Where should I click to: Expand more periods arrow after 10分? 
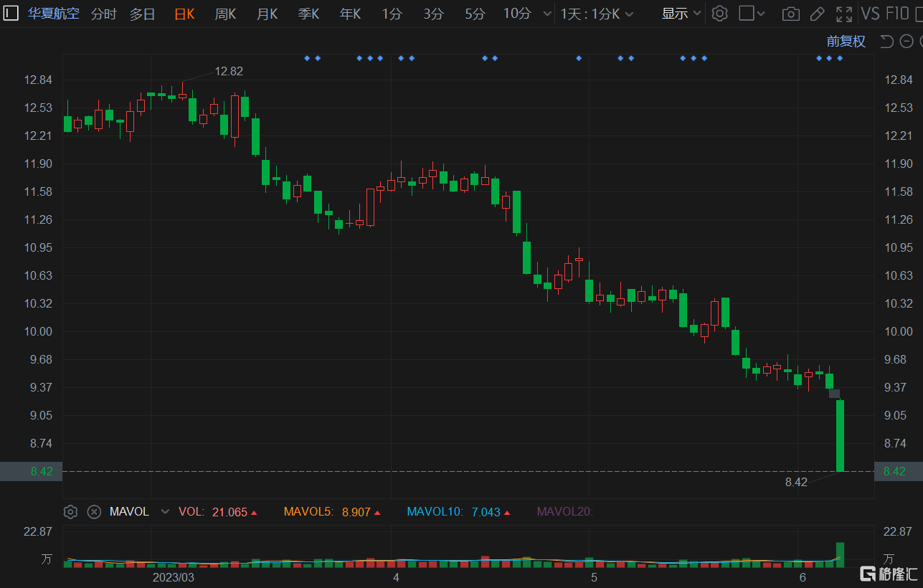[548, 14]
